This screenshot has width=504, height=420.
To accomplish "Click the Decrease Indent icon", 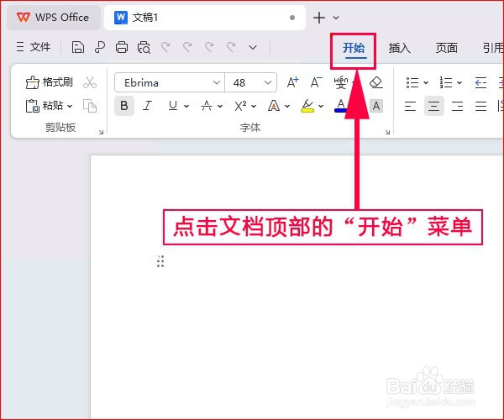I will [480, 82].
